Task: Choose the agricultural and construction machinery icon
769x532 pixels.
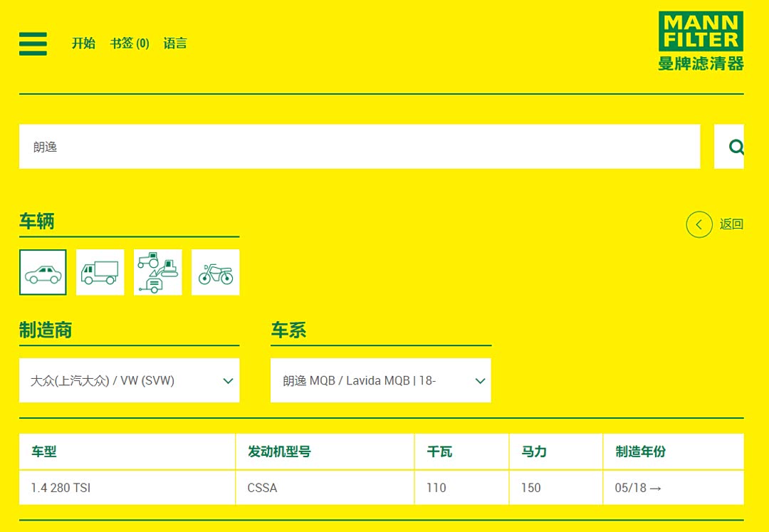Action: [x=158, y=272]
